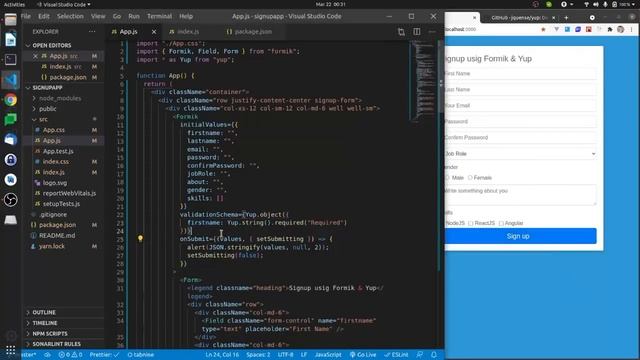This screenshot has height=360, width=640.
Task: Open the Job Role dropdown
Action: [x=520, y=153]
